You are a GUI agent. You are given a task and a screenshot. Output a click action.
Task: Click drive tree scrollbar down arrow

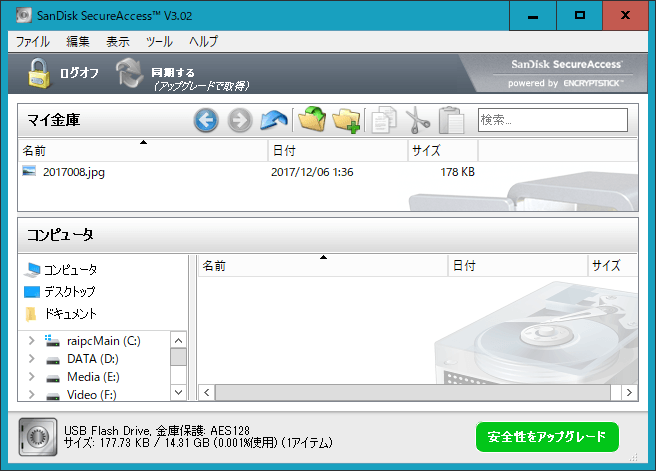[x=179, y=392]
